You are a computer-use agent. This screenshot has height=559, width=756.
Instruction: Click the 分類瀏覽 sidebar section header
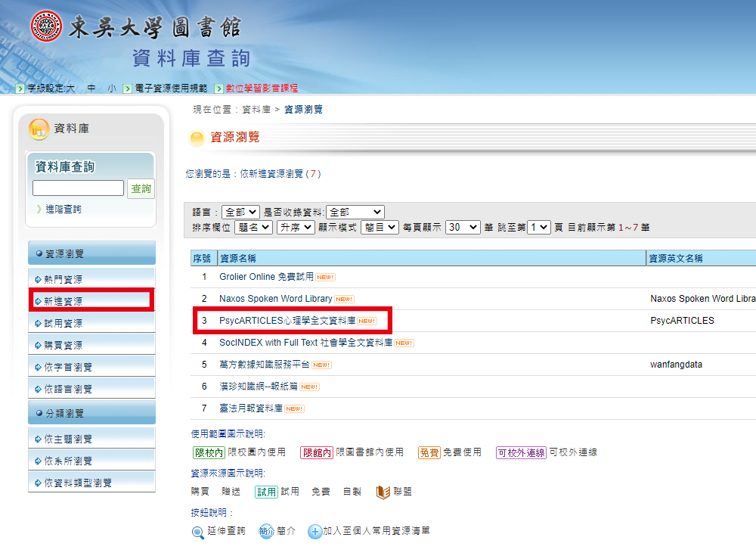point(91,413)
